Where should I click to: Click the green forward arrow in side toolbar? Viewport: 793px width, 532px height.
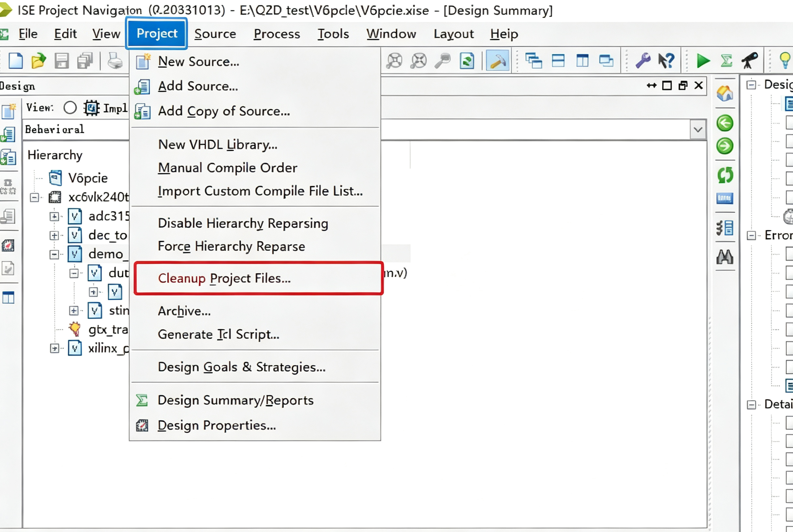725,146
